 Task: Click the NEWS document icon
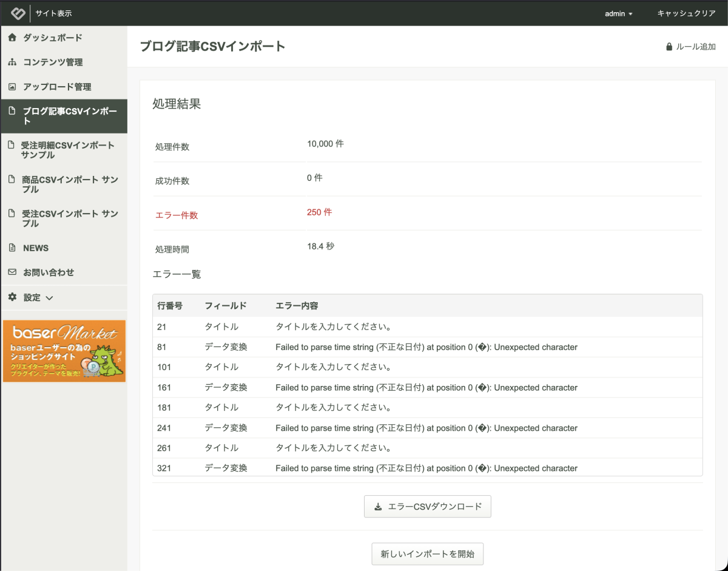click(12, 248)
